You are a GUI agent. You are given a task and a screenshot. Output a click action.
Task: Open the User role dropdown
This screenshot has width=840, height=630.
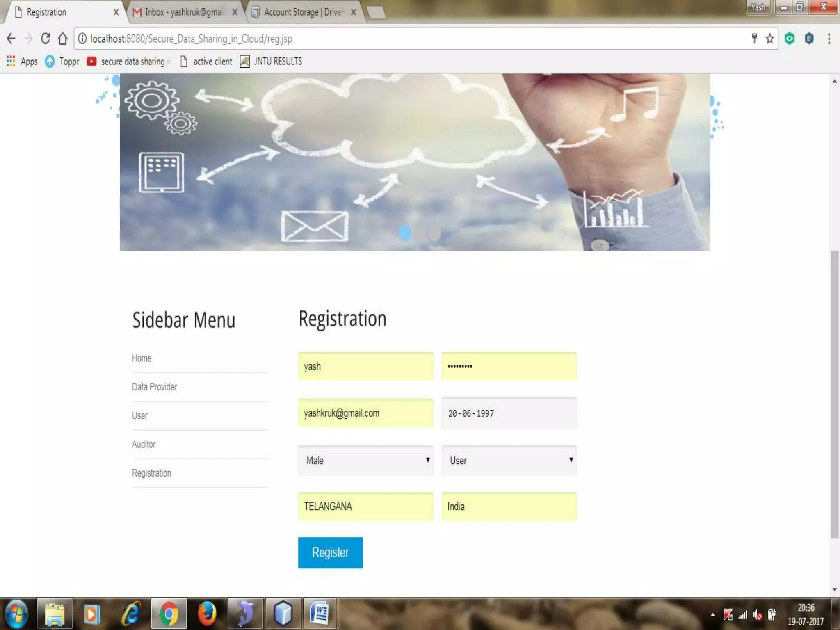pyautogui.click(x=509, y=460)
